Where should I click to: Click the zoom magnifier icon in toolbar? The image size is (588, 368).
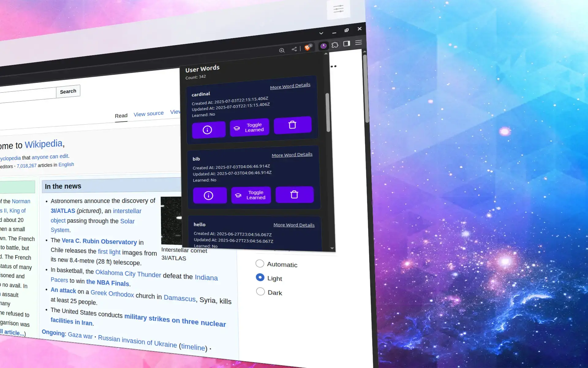[282, 50]
